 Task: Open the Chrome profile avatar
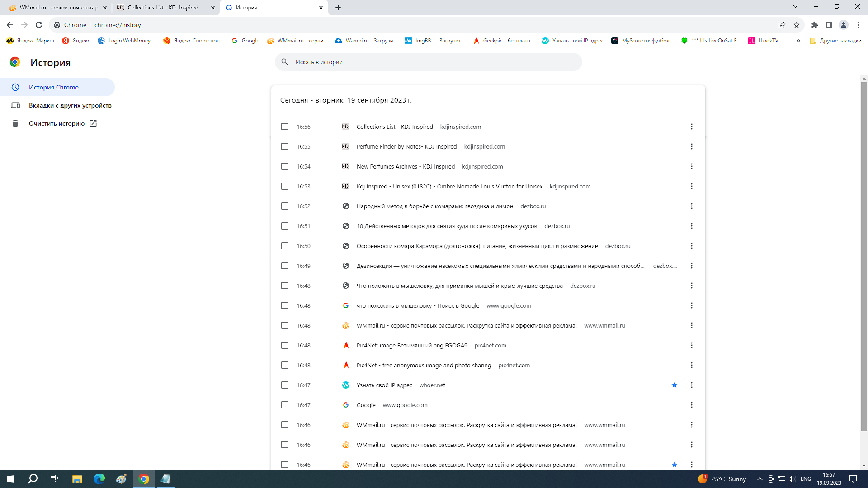click(x=844, y=25)
